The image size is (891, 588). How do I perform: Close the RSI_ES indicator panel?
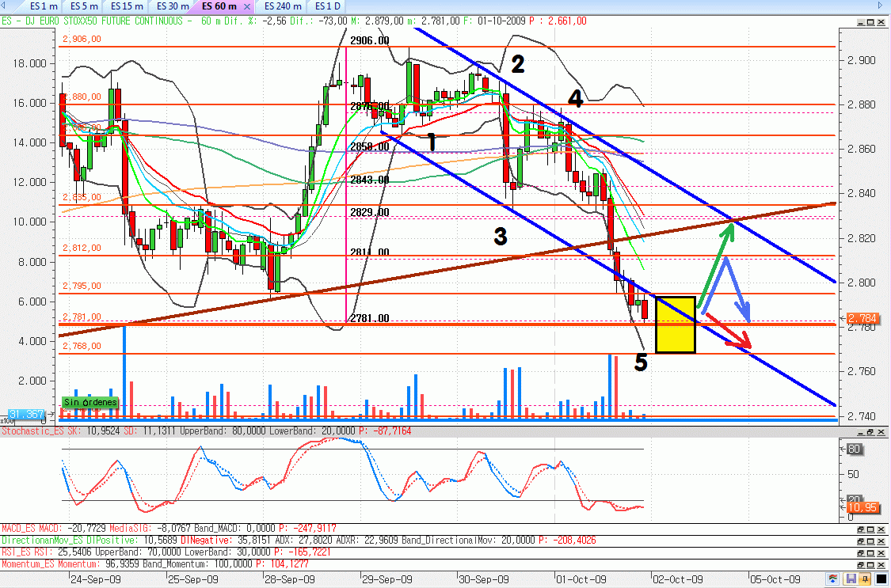881,553
